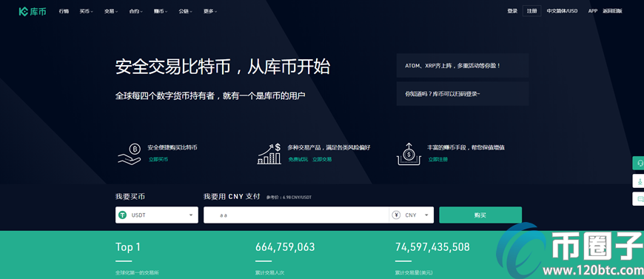This screenshot has width=644, height=279.
Task: Open the 行情 market menu item
Action: (64, 12)
